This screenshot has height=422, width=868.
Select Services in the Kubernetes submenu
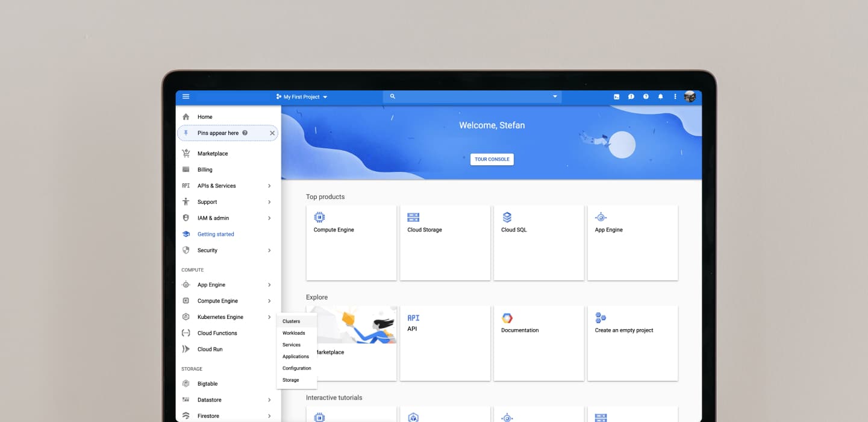(x=296, y=345)
